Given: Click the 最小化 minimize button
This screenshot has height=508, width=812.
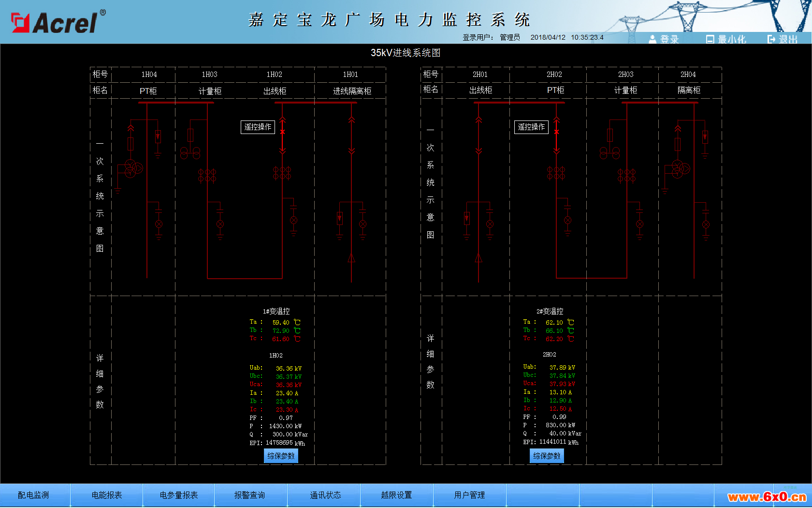Looking at the screenshot, I should tap(726, 39).
